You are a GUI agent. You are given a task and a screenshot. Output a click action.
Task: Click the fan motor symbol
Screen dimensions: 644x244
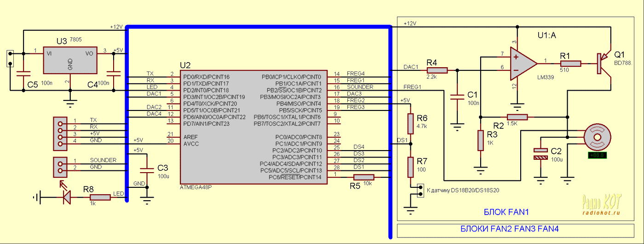597,137
